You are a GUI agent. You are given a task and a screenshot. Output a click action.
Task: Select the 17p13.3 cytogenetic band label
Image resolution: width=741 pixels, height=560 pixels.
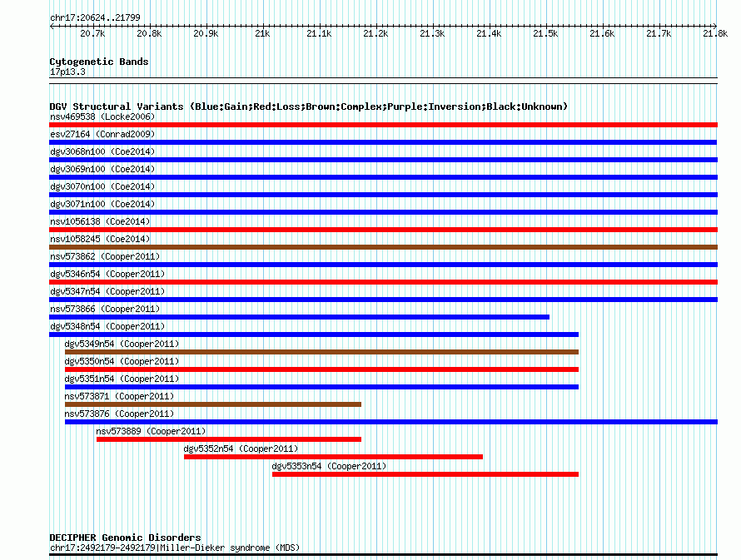(67, 72)
